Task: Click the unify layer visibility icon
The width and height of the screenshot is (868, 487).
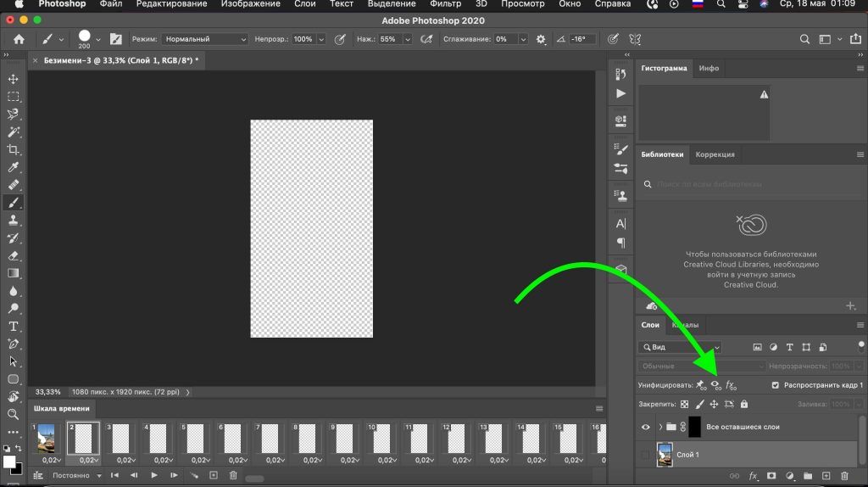Action: click(x=715, y=385)
